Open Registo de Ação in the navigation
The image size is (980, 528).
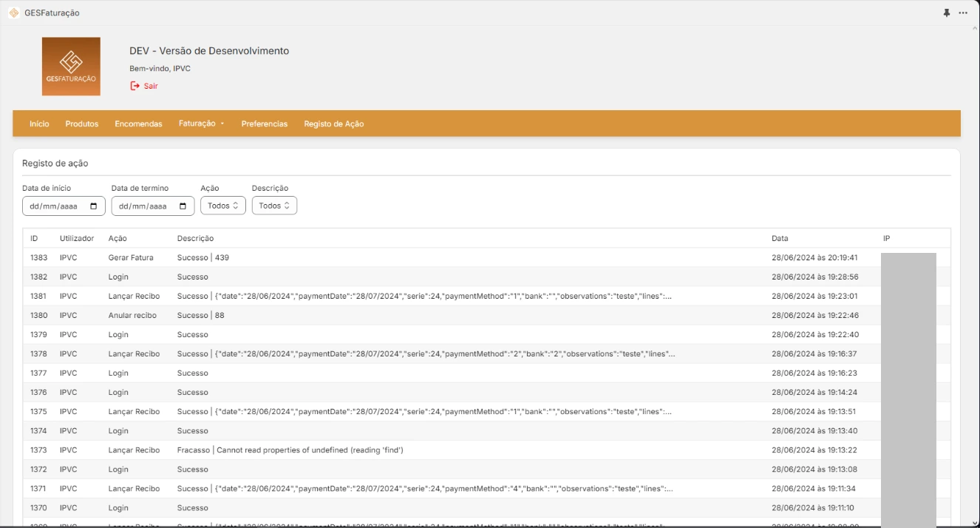coord(333,123)
